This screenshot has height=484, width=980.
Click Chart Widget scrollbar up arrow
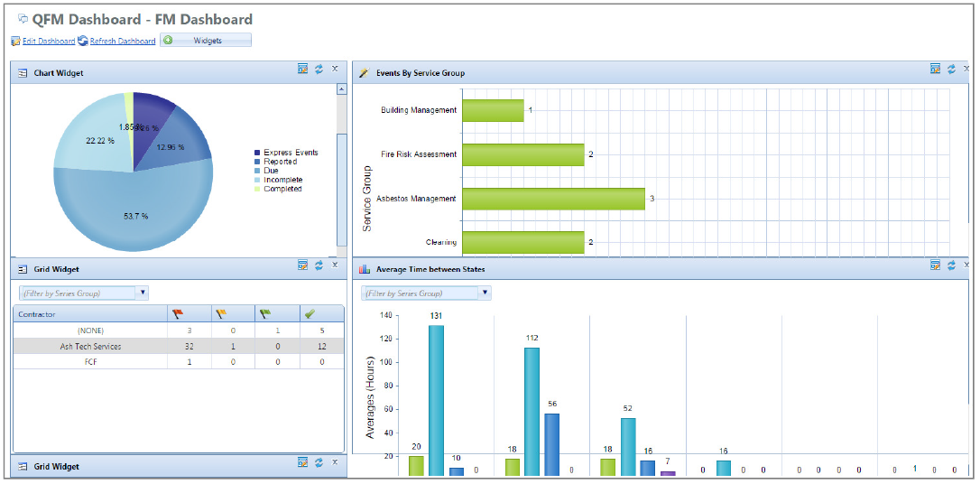click(x=341, y=89)
